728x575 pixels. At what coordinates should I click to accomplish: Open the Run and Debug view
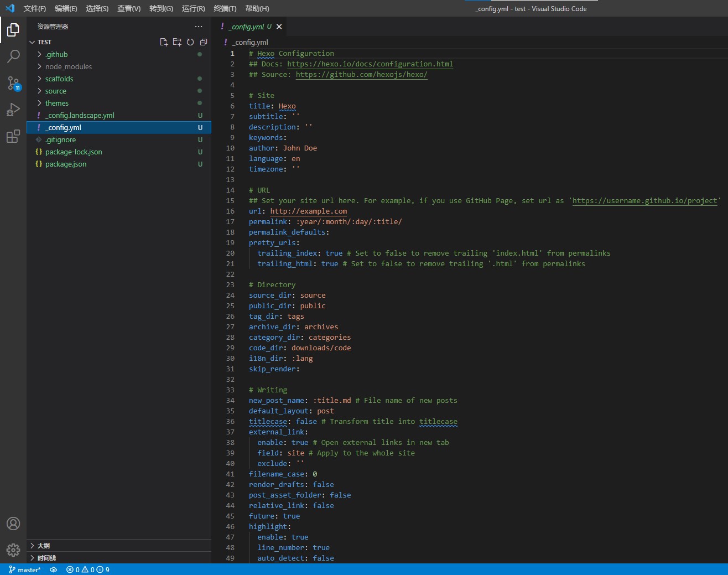tap(13, 110)
